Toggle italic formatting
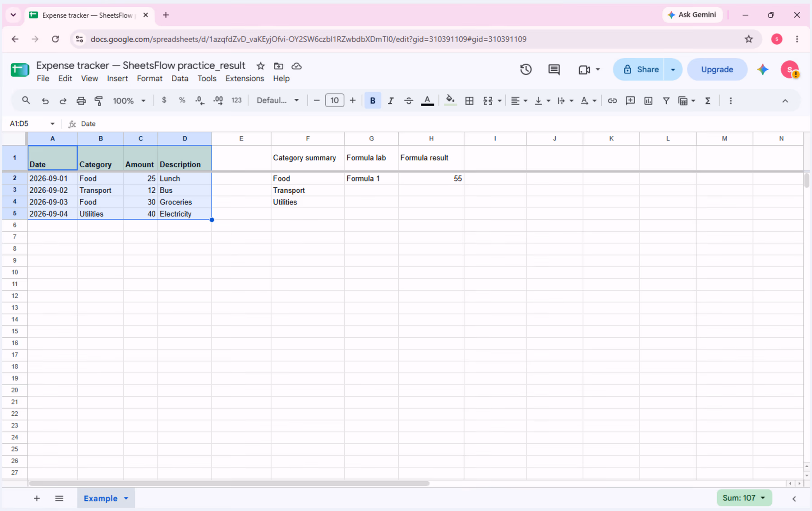This screenshot has height=511, width=812. 391,101
